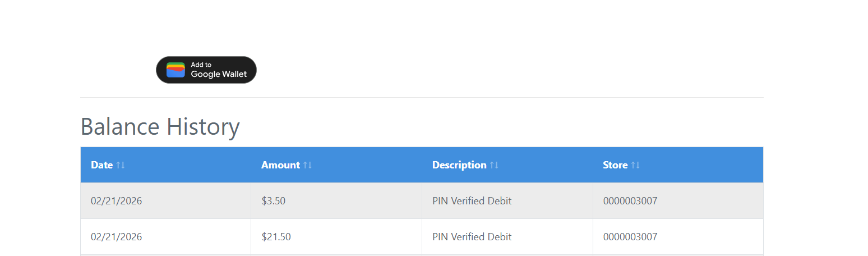Sort table by Amount arrows icon

pyautogui.click(x=307, y=165)
